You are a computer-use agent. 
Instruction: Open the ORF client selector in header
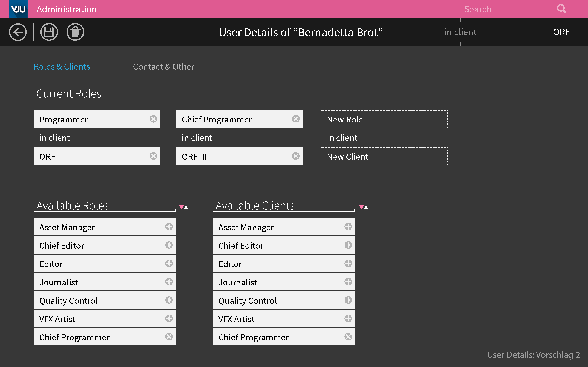[561, 32]
